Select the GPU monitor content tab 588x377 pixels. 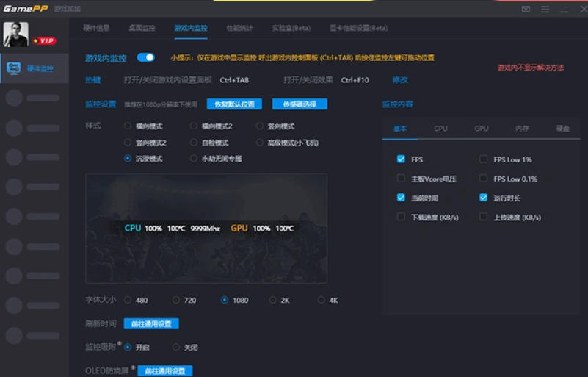click(x=481, y=129)
